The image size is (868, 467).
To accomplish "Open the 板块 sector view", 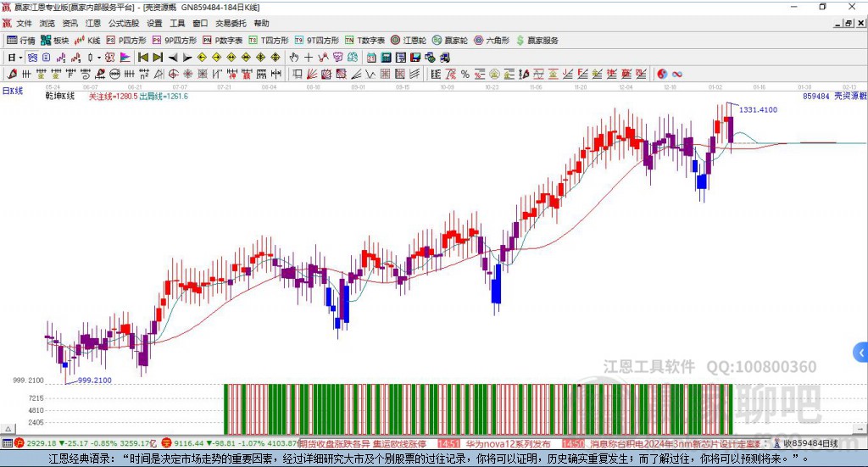I will tap(54, 41).
